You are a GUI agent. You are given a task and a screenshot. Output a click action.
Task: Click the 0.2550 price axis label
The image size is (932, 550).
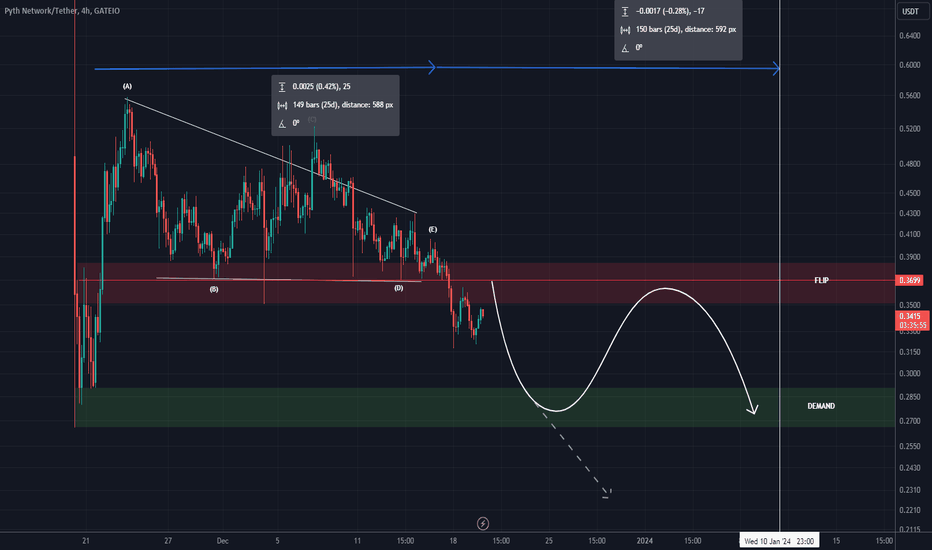click(909, 446)
